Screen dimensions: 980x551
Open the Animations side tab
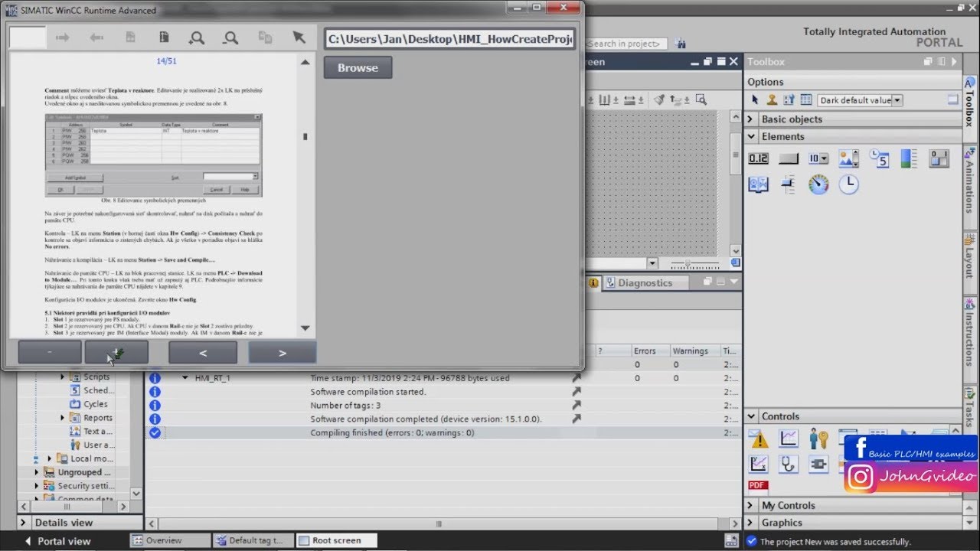[970, 188]
